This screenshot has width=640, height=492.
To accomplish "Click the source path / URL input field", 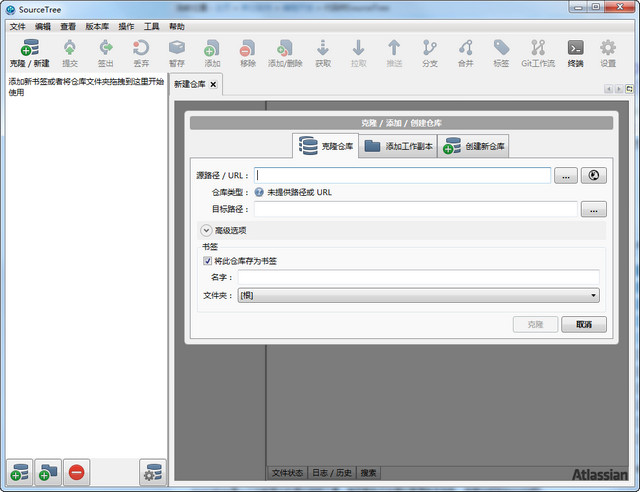I will coord(402,175).
